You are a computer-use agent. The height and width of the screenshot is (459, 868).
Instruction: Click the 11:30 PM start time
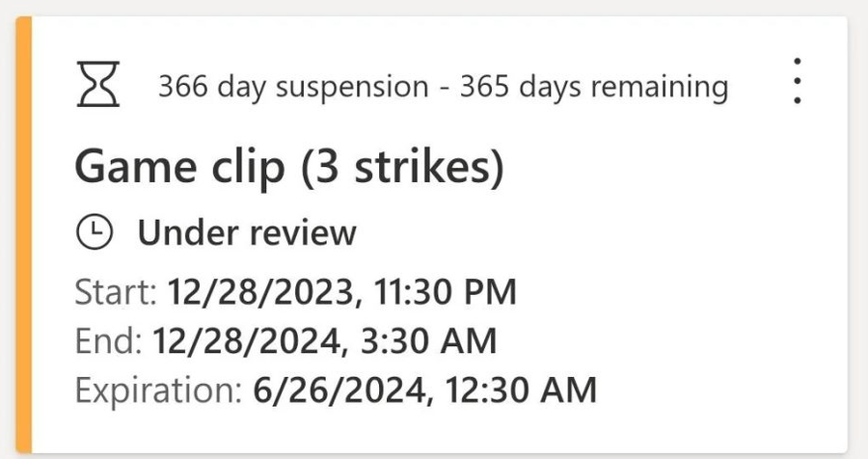point(446,292)
